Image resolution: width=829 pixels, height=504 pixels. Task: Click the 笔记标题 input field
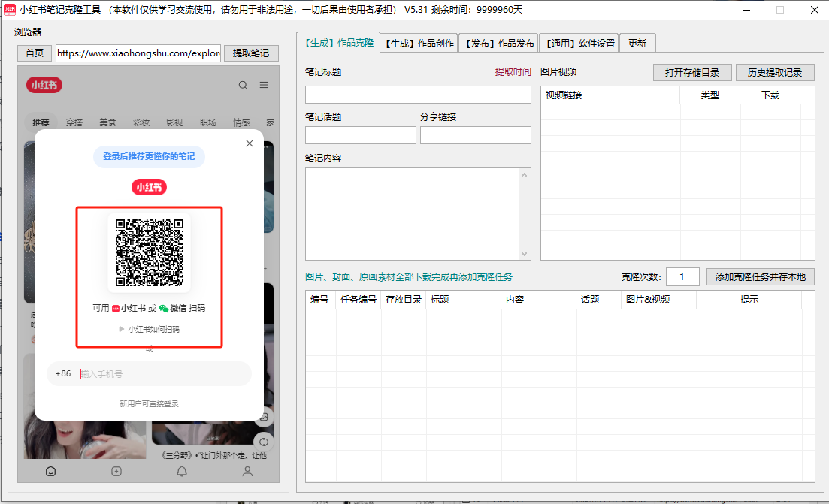click(x=418, y=95)
